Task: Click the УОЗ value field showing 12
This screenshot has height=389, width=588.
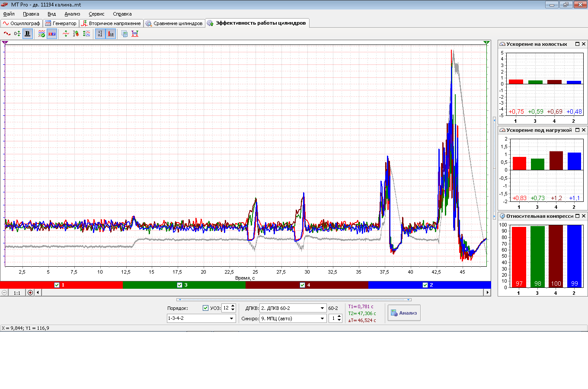Action: click(x=226, y=308)
